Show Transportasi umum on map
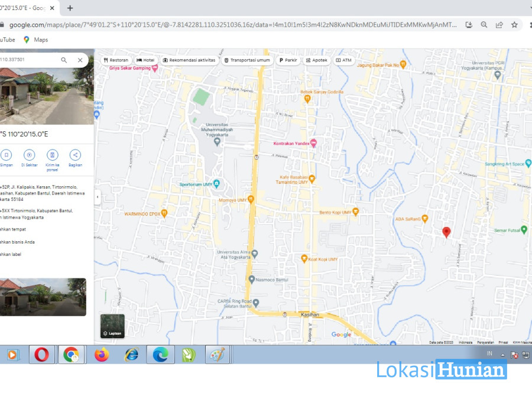The image size is (532, 399). (247, 60)
